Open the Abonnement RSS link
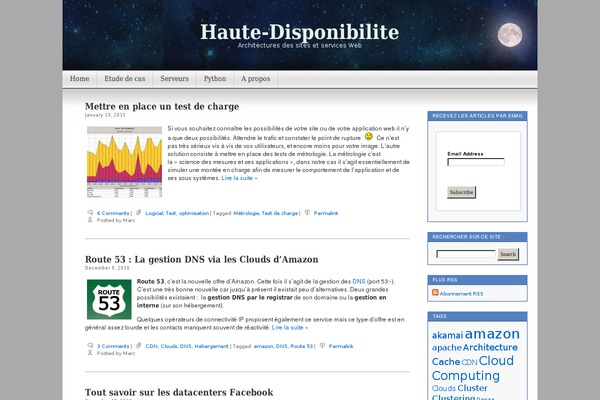 (462, 294)
